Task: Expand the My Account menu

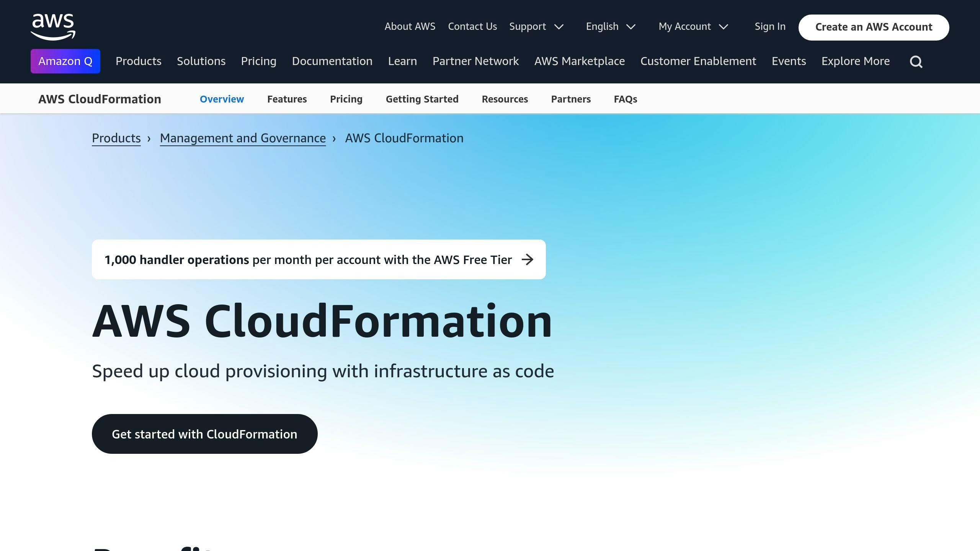Action: pos(693,26)
